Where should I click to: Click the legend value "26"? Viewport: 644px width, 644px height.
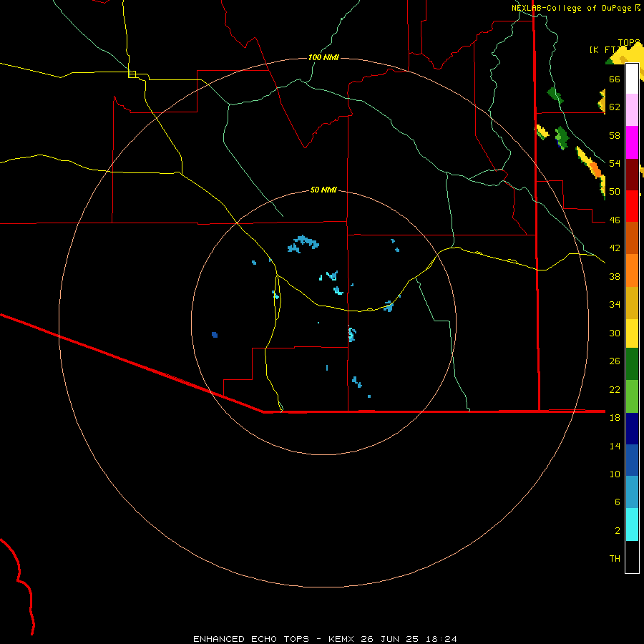click(615, 361)
